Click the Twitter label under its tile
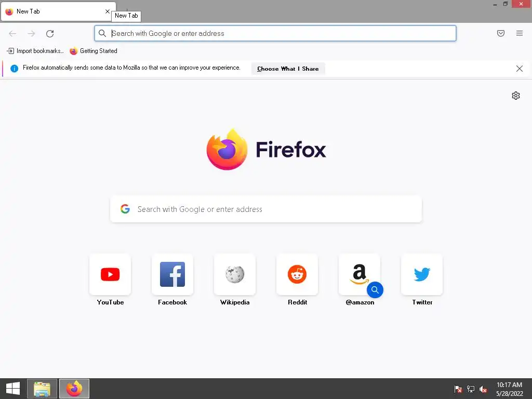The width and height of the screenshot is (532, 399). (422, 302)
